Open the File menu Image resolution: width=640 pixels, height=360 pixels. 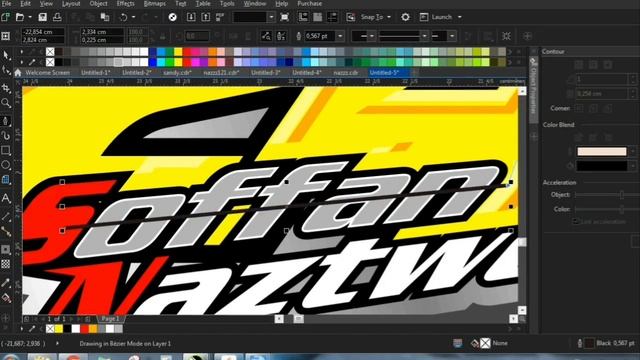7,3
